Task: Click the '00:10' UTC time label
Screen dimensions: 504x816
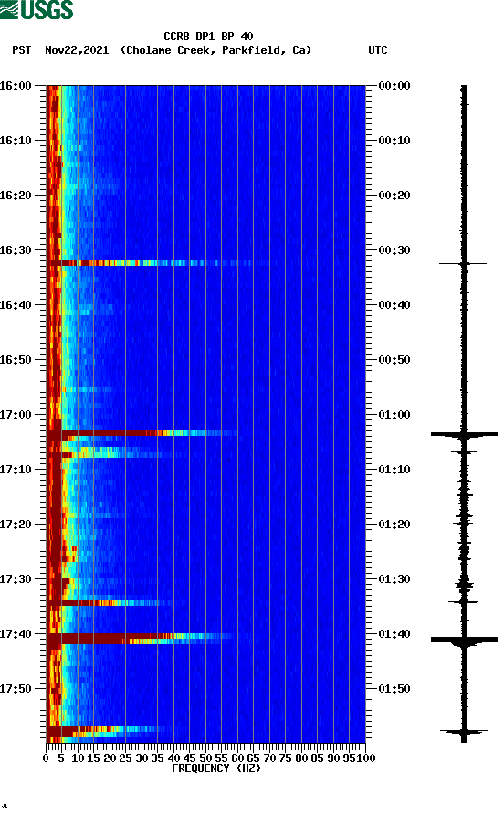Action: 394,141
